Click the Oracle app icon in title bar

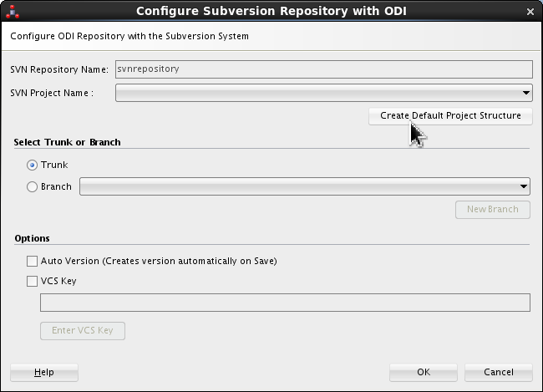(13, 12)
